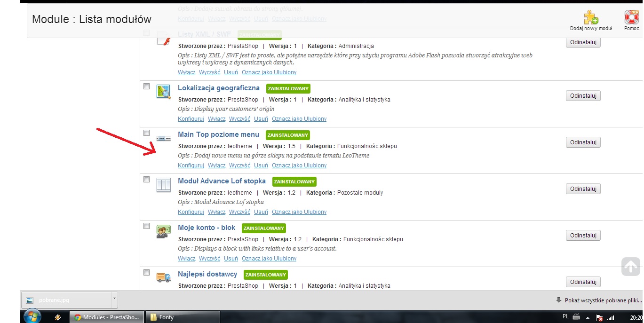Click the 'Module : Lista modułów' heading
The width and height of the screenshot is (644, 323).
[x=92, y=19]
